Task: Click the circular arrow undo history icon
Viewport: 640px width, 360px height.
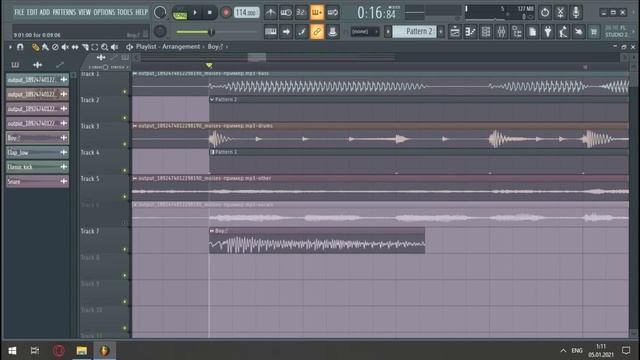Action: coord(544,13)
